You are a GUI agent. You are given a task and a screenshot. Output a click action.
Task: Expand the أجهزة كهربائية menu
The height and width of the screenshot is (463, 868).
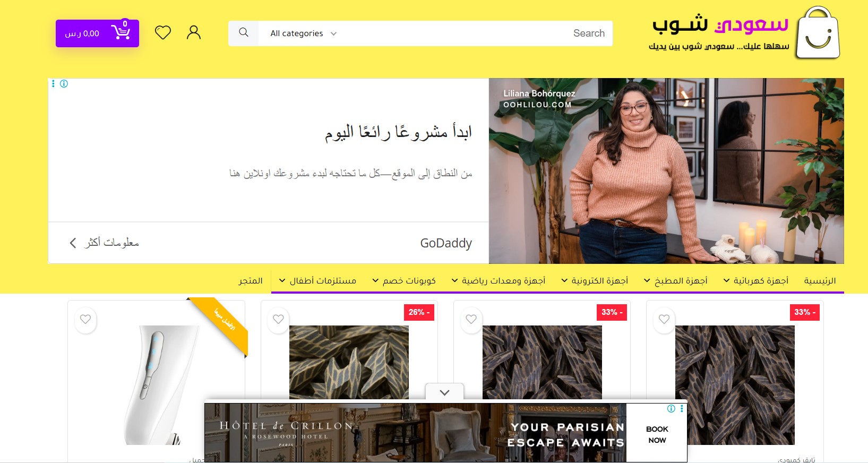(756, 281)
